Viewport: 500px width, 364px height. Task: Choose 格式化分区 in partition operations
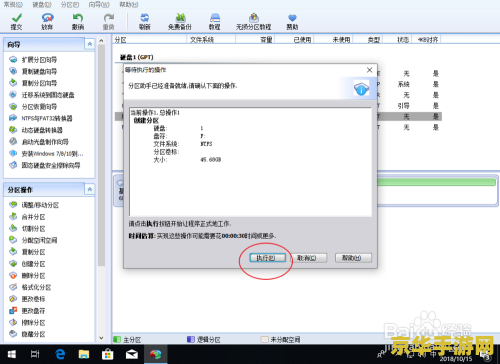36,287
